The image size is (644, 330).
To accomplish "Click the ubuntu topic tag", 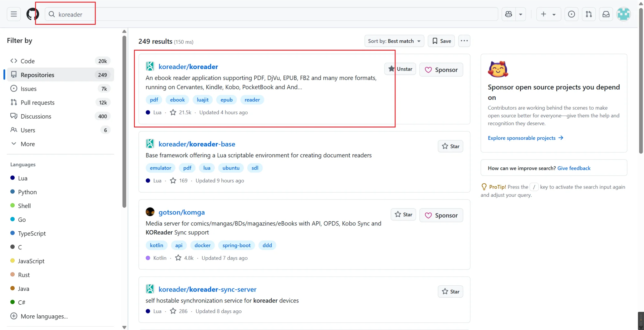I will (231, 168).
